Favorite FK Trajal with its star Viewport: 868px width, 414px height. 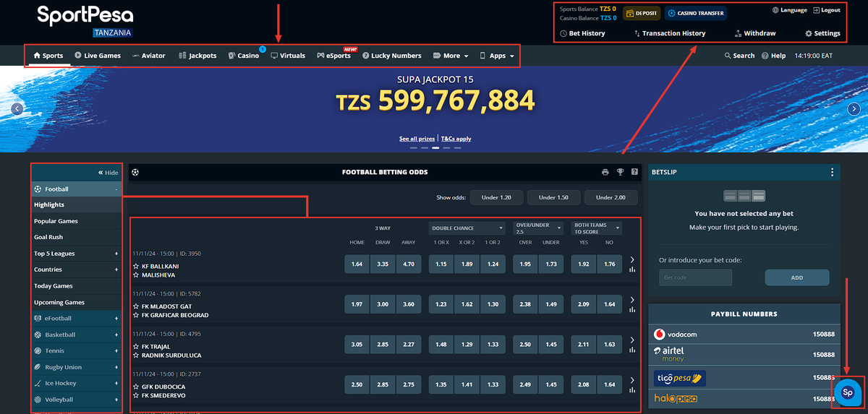tap(136, 348)
